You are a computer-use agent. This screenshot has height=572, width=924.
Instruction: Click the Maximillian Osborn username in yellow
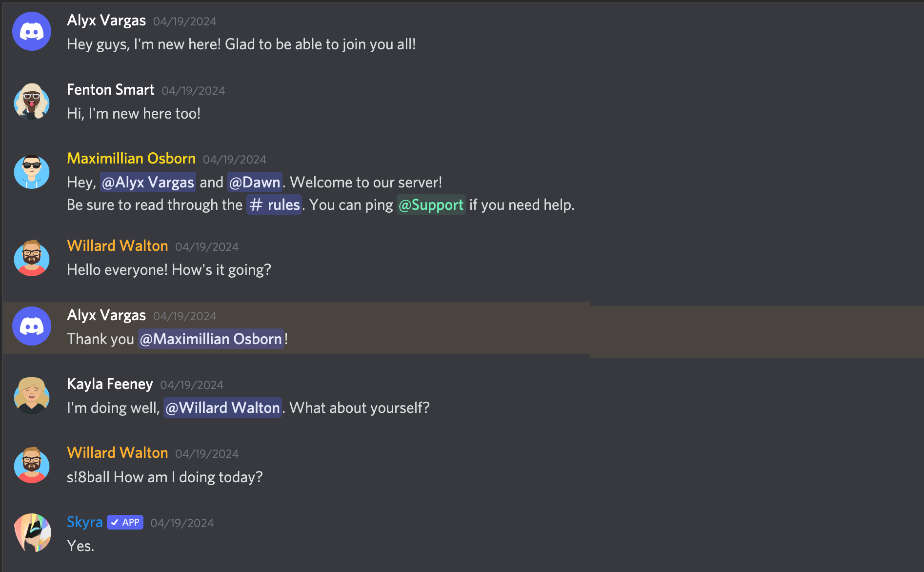[131, 159]
